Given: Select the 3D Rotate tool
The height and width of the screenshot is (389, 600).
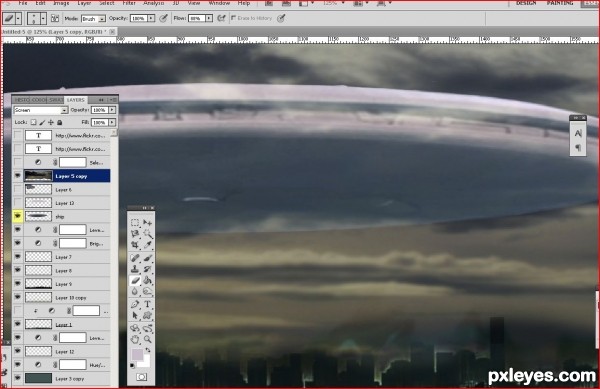Looking at the screenshot, I should (135, 329).
